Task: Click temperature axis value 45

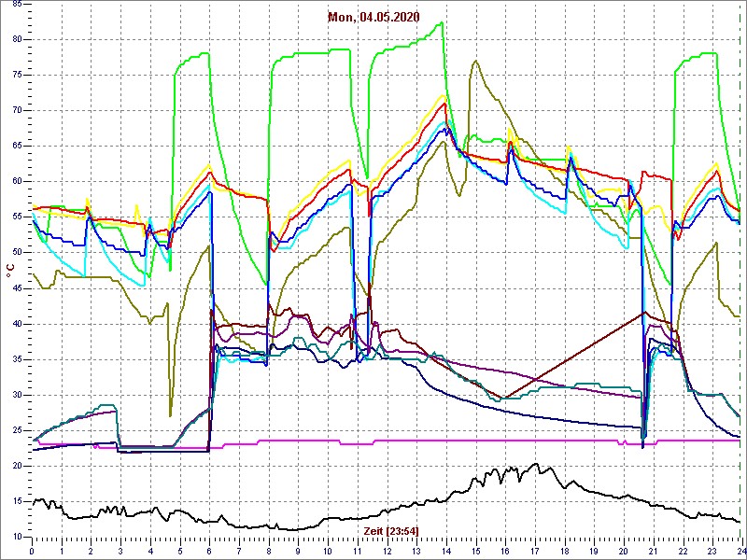Action: click(16, 288)
